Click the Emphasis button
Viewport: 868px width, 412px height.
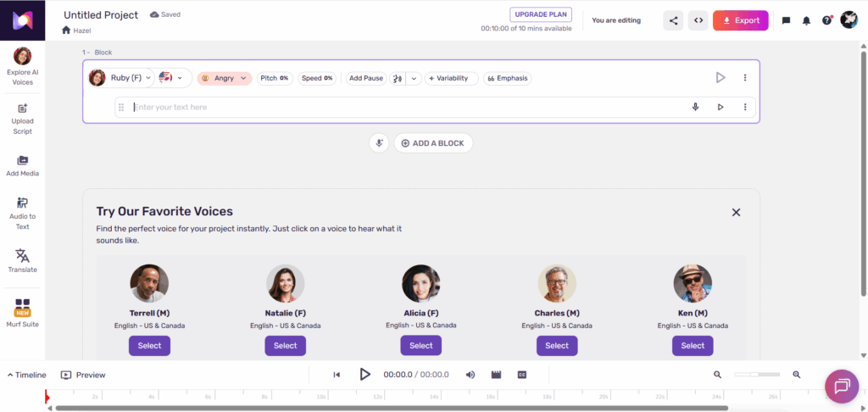[507, 78]
